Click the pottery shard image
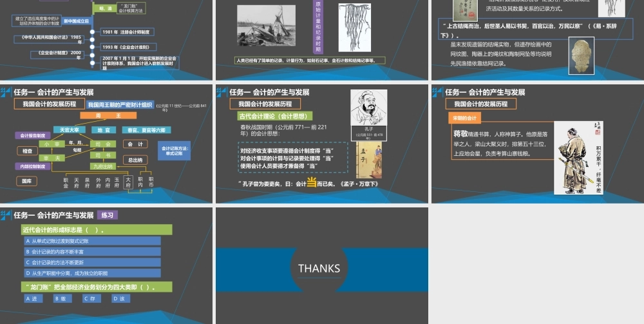Screen dimensions: 644x324 click(x=581, y=56)
